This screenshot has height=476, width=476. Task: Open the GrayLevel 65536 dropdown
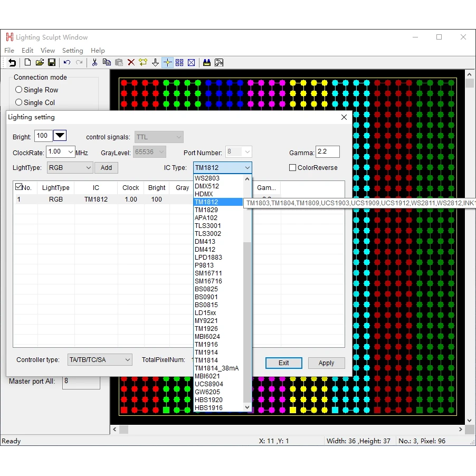click(149, 152)
